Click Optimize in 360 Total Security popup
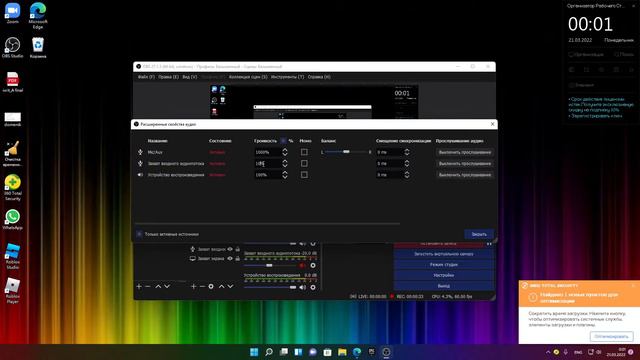 (x=611, y=336)
